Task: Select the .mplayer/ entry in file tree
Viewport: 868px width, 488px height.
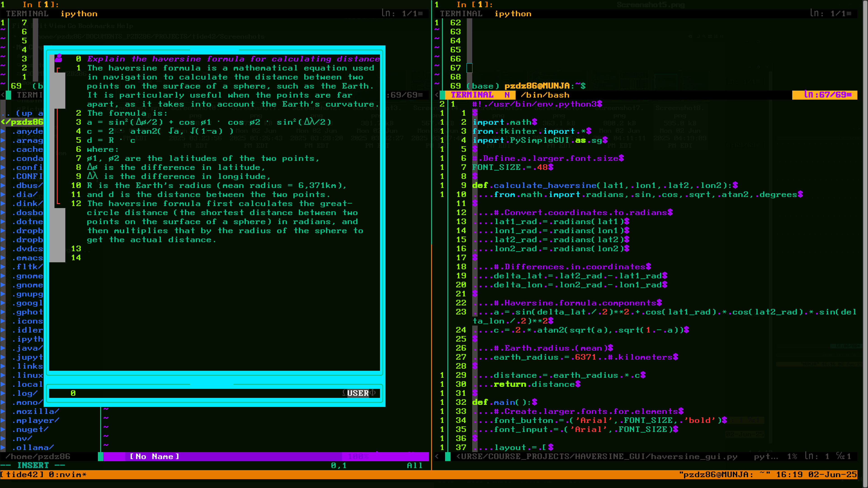Action: tap(35, 420)
